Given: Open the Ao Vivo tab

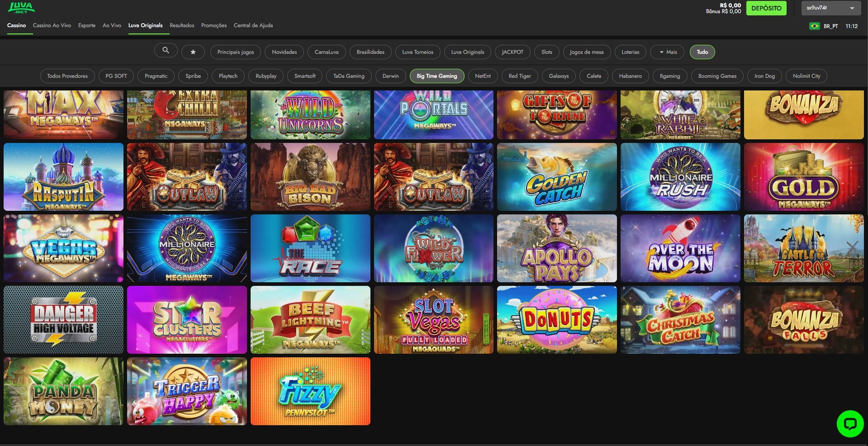Looking at the screenshot, I should point(112,25).
